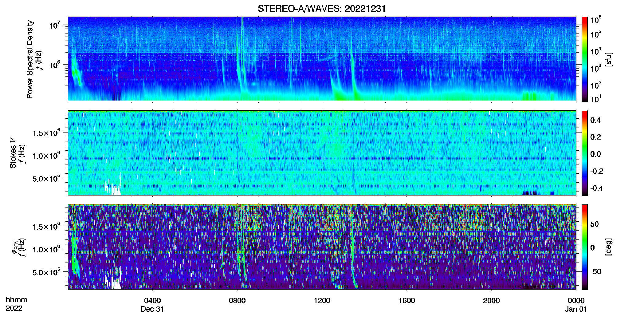This screenshot has height=332, width=644.
Task: Click the hhmm axis units label
Action: pyautogui.click(x=17, y=300)
